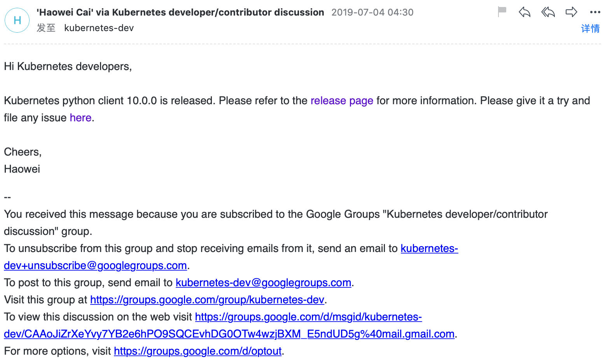This screenshot has width=605, height=364.
Task: Reply to the sender
Action: coord(525,12)
